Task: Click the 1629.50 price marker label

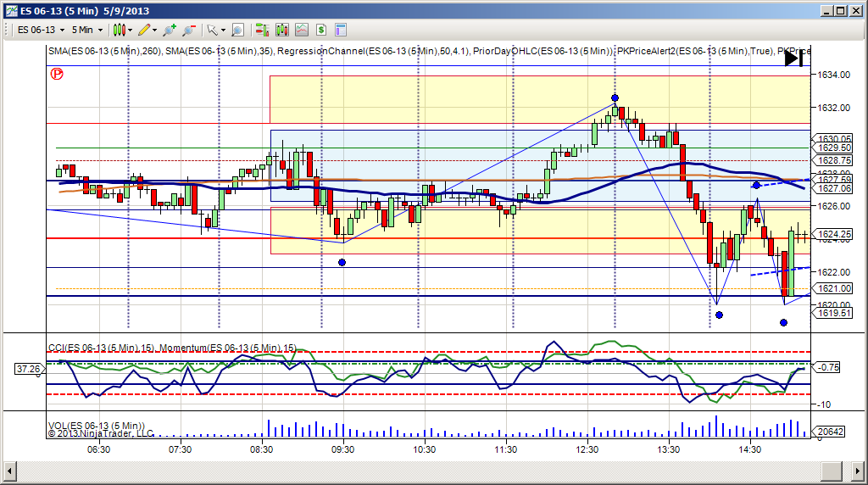Action: point(832,148)
